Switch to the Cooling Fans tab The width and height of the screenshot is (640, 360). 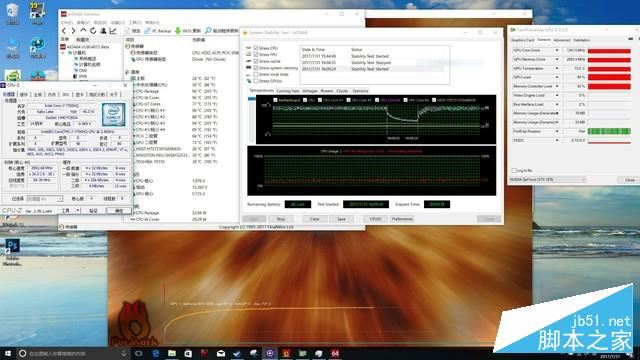coord(288,91)
